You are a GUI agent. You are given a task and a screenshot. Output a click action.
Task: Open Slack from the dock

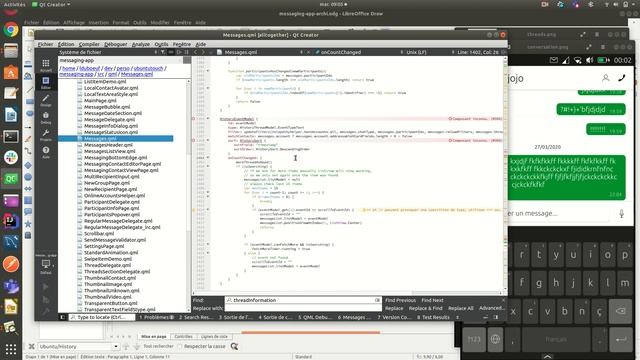point(11,157)
